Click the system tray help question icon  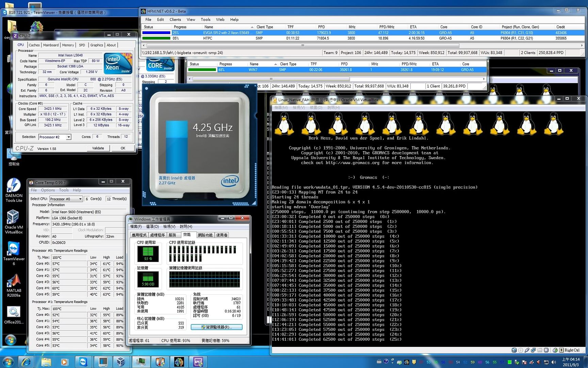point(386,362)
